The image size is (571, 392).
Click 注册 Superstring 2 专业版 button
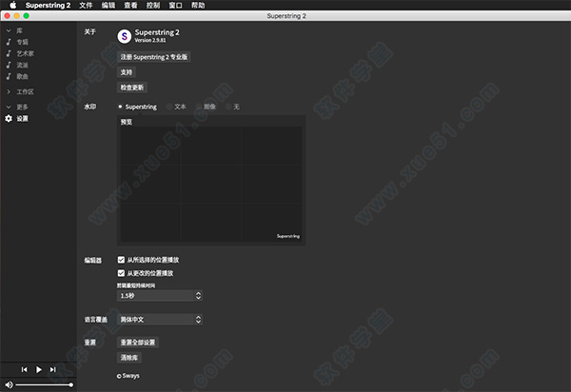tap(154, 57)
